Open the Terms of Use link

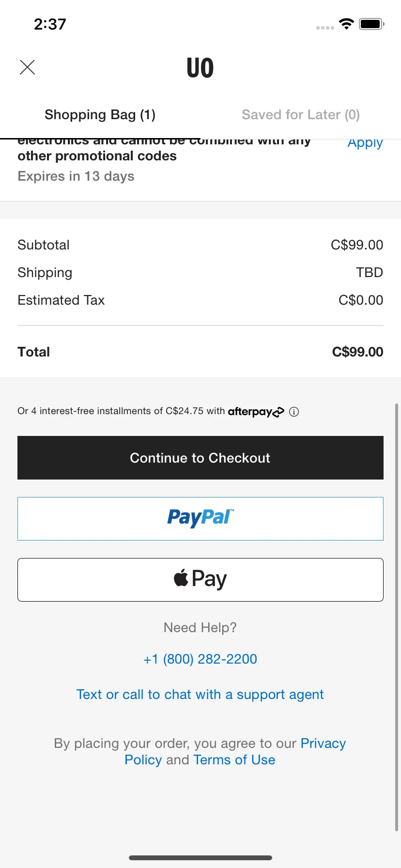pos(234,760)
